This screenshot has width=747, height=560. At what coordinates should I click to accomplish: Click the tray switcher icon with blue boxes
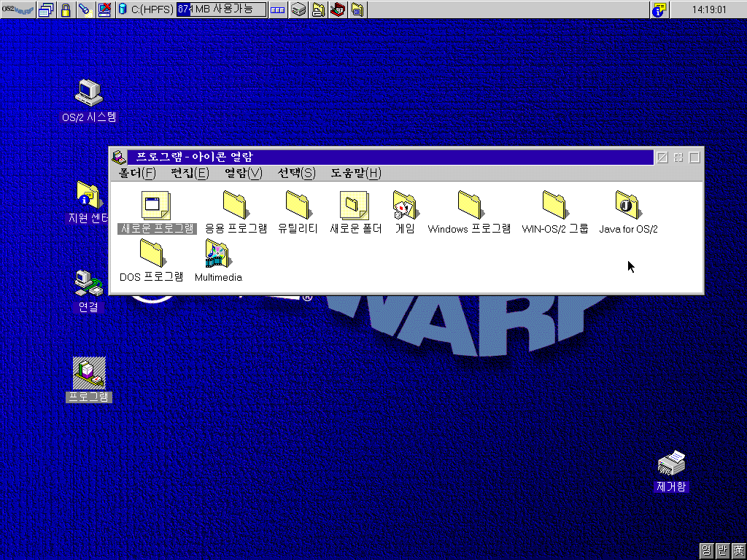pyautogui.click(x=277, y=9)
